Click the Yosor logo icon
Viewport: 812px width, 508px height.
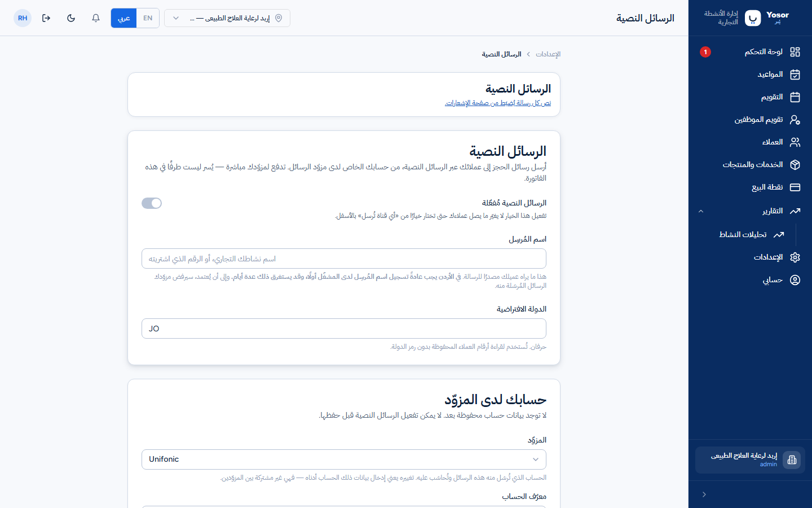(x=753, y=18)
